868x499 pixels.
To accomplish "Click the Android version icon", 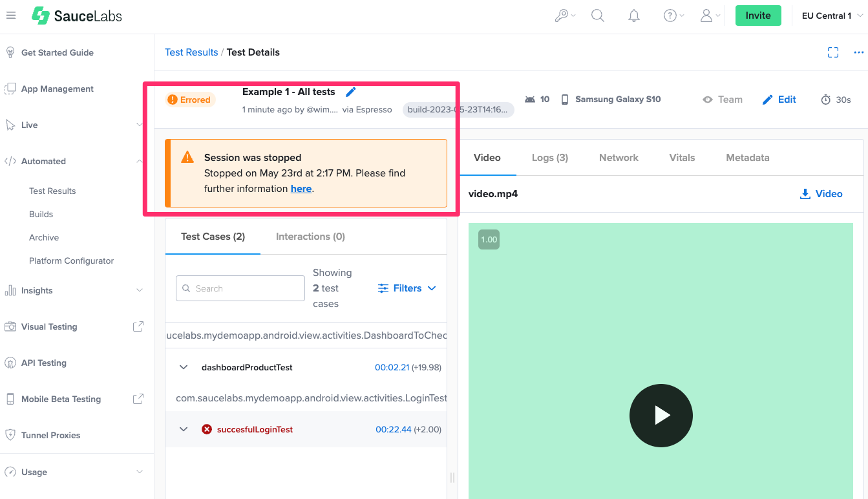I will (x=530, y=100).
